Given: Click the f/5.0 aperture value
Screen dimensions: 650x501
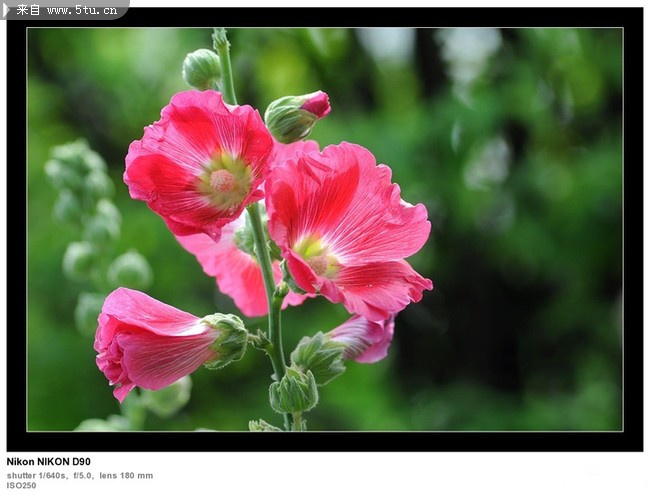Looking at the screenshot, I should pyautogui.click(x=82, y=475).
